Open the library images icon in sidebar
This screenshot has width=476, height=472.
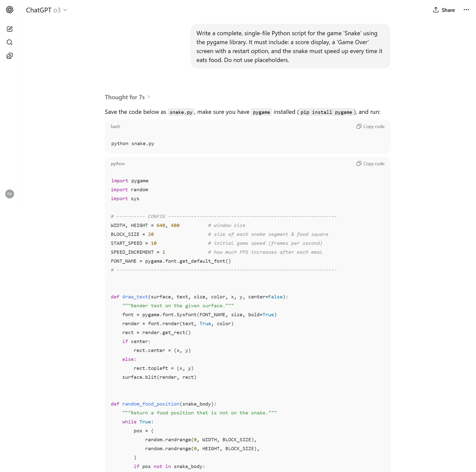10,56
